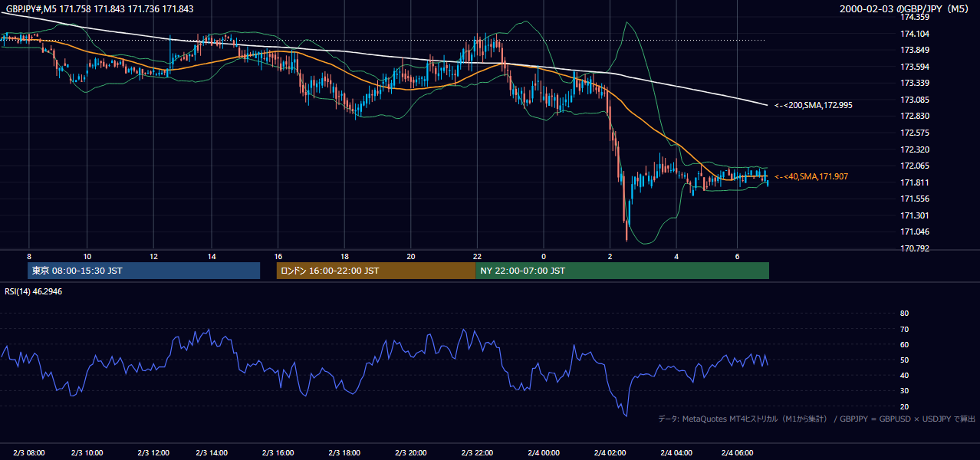980x460 pixels.
Task: Click bottom date label 2/4 04:00
Action: click(676, 452)
